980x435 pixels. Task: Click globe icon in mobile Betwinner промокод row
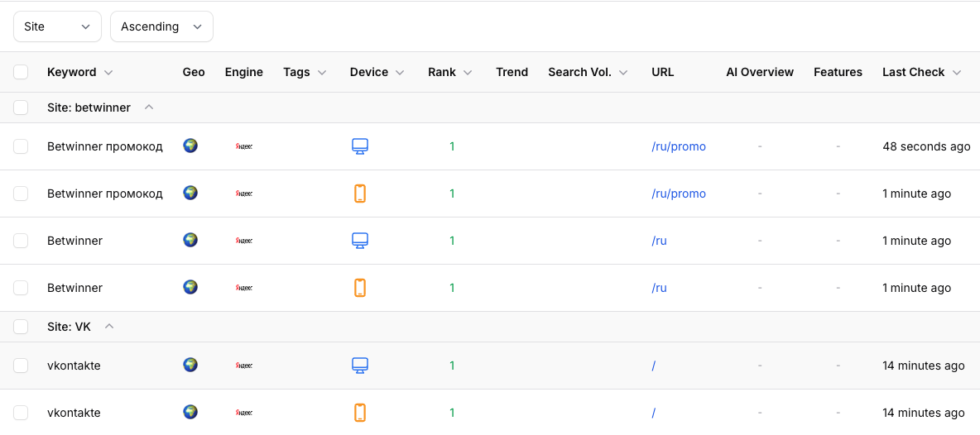pos(190,193)
